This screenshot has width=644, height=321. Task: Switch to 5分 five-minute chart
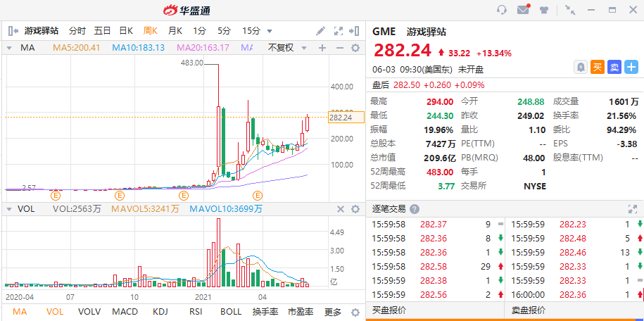click(225, 31)
